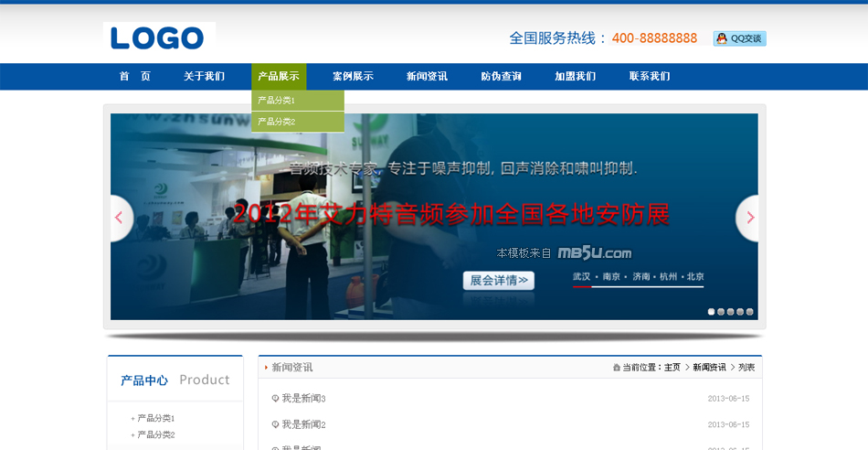Go to 首页 in navigation bar
Screen dimensions: 868x450
coord(134,77)
